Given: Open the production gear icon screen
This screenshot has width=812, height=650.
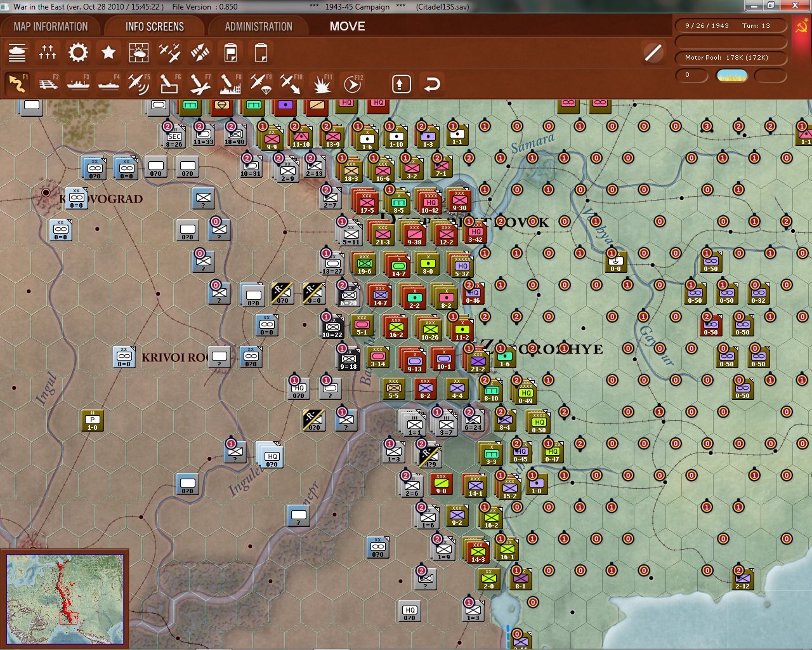Looking at the screenshot, I should pos(78,53).
